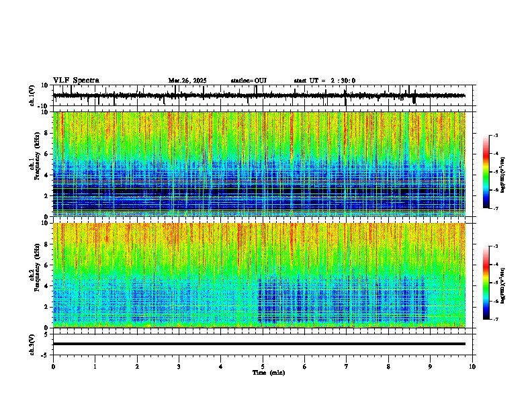Click time axis tick label "10"
The height and width of the screenshot is (411, 532).
tap(472, 367)
